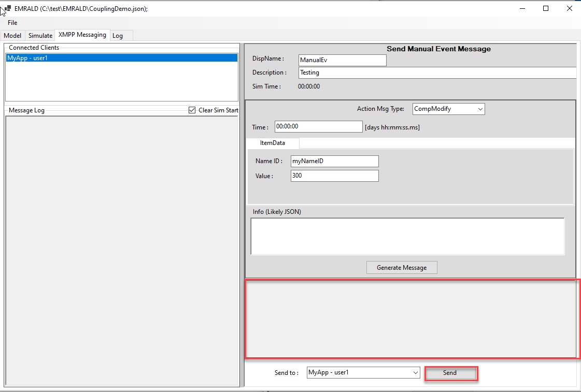Image resolution: width=581 pixels, height=392 pixels.
Task: Open the Log tab
Action: [x=118, y=36]
